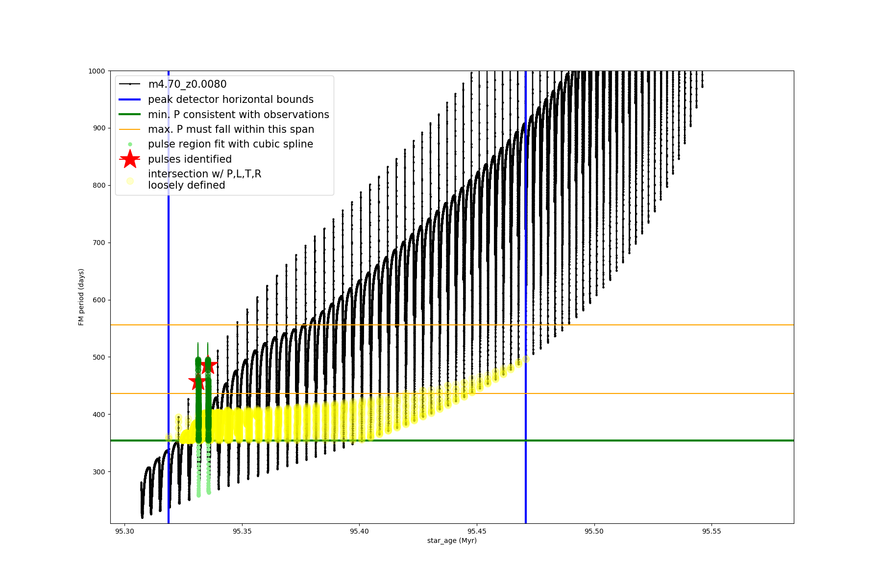The width and height of the screenshot is (882, 588).
Task: Click the blue line swatch in the legend
Action: coord(130,99)
